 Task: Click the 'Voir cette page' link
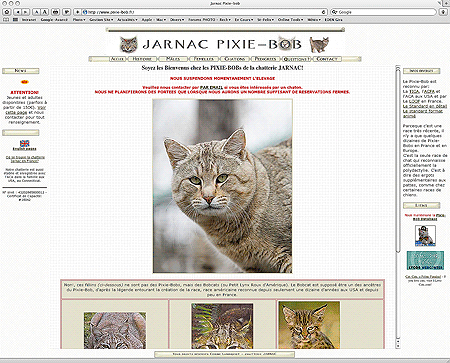click(26, 110)
